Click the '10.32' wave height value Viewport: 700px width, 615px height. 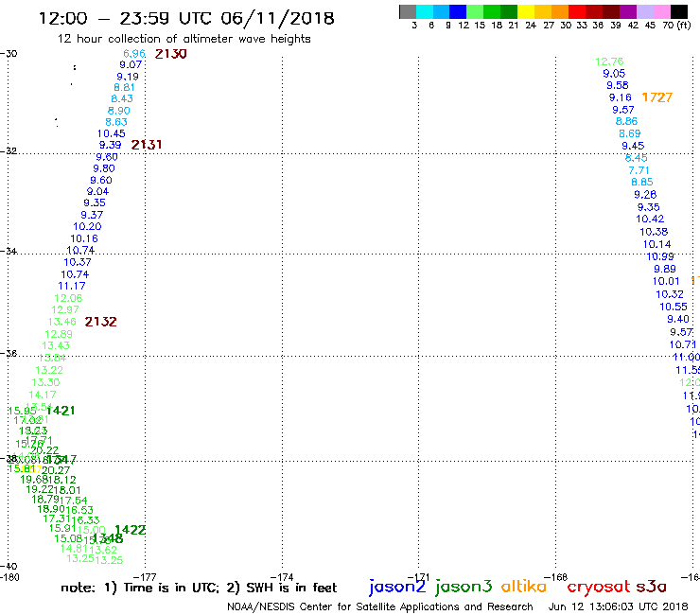tap(670, 294)
